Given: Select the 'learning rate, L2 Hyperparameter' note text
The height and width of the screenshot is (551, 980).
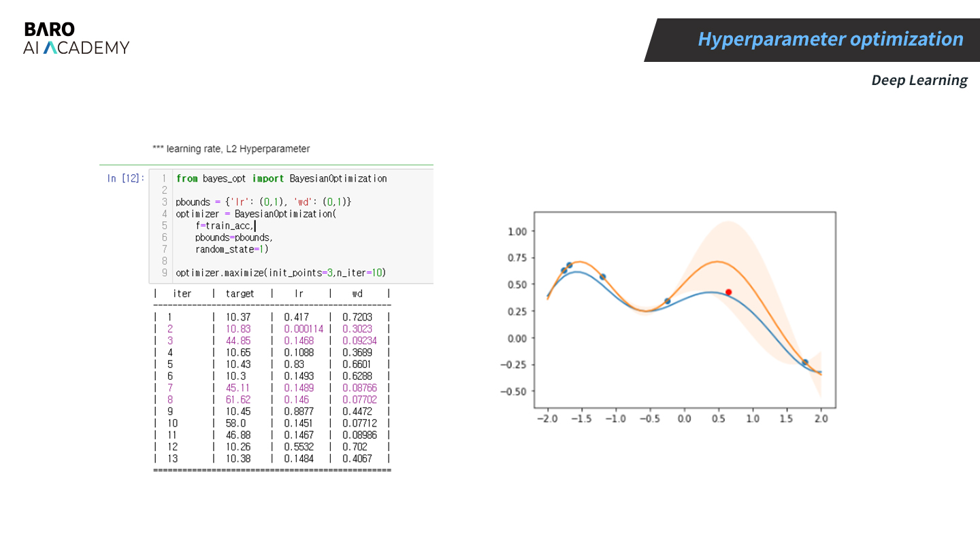Looking at the screenshot, I should [231, 149].
